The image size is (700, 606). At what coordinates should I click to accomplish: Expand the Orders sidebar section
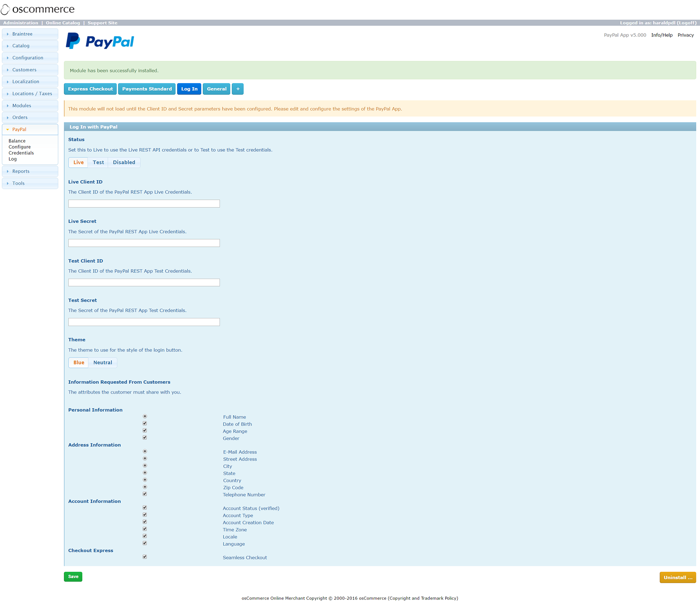(x=30, y=117)
